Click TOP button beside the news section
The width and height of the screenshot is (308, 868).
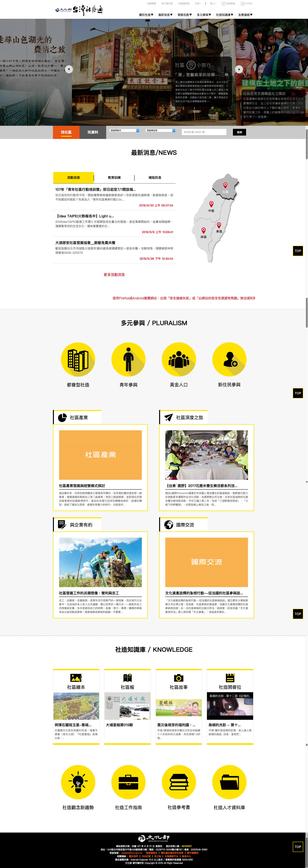pyautogui.click(x=298, y=251)
